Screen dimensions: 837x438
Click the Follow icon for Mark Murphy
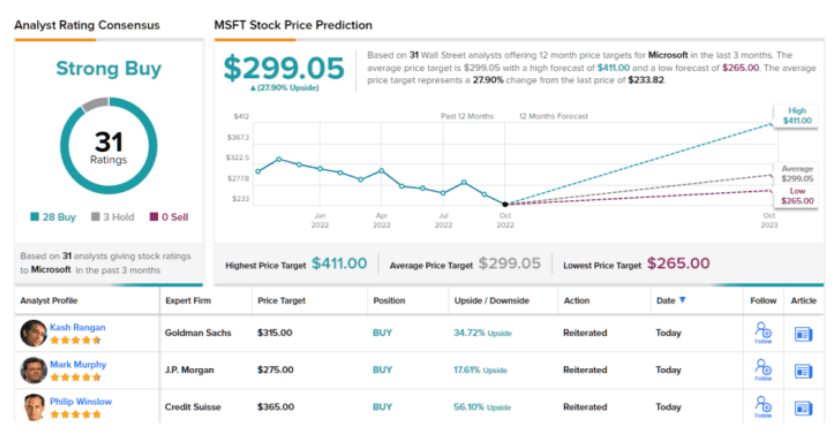coord(763,369)
